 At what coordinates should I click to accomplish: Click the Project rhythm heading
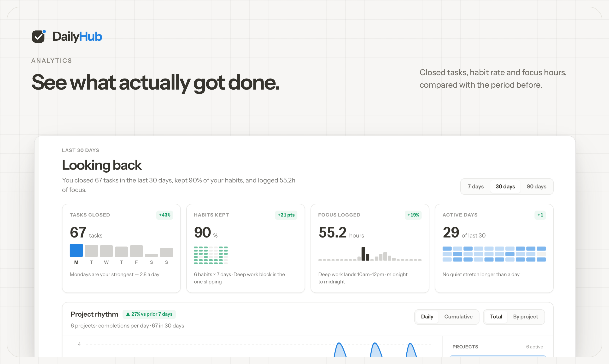94,314
